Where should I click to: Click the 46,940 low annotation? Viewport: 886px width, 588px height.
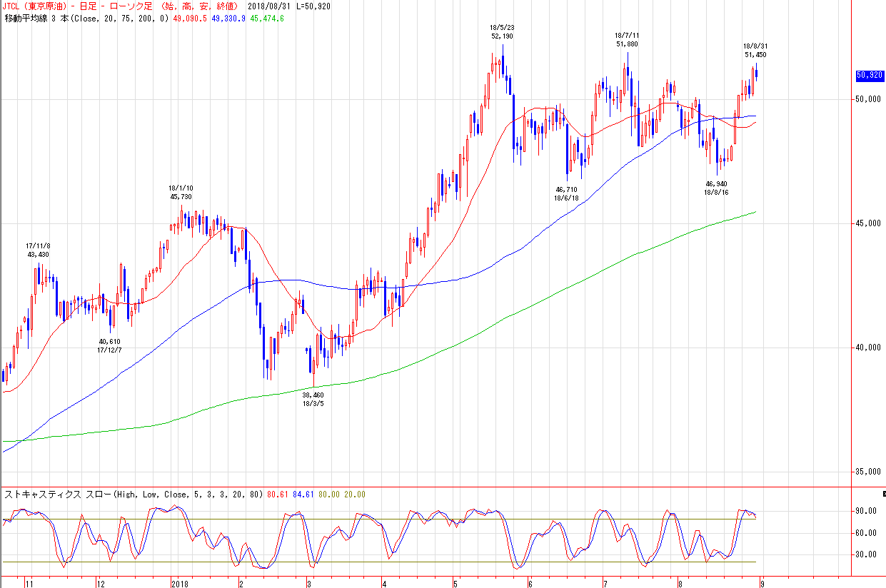pyautogui.click(x=715, y=184)
